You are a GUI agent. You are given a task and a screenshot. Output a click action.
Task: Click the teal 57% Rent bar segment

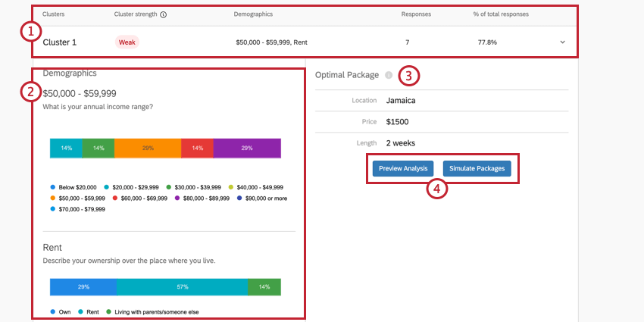click(x=182, y=287)
